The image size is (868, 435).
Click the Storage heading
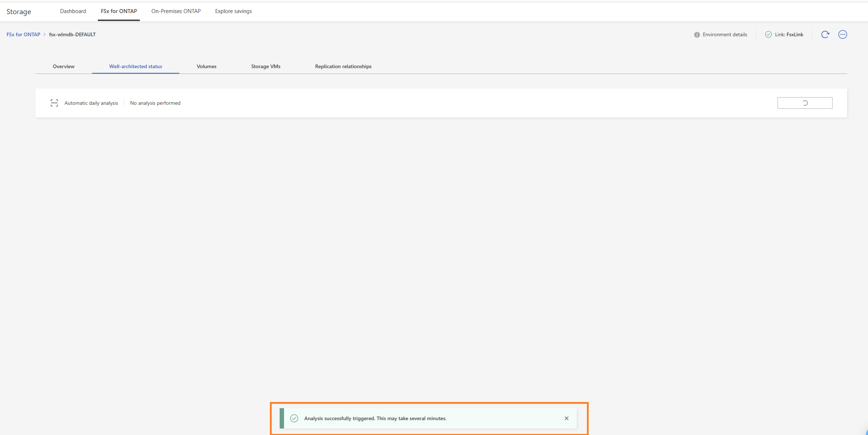tap(19, 12)
